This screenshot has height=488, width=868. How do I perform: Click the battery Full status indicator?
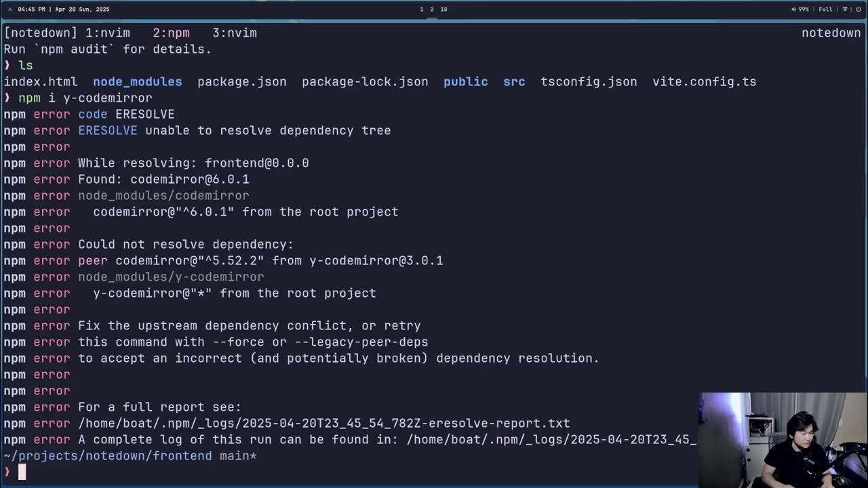coord(825,9)
